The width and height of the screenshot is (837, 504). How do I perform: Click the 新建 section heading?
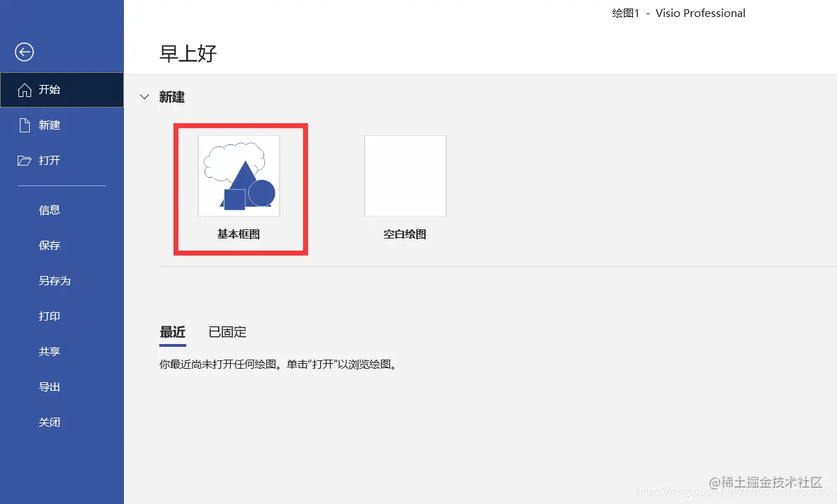pyautogui.click(x=172, y=97)
